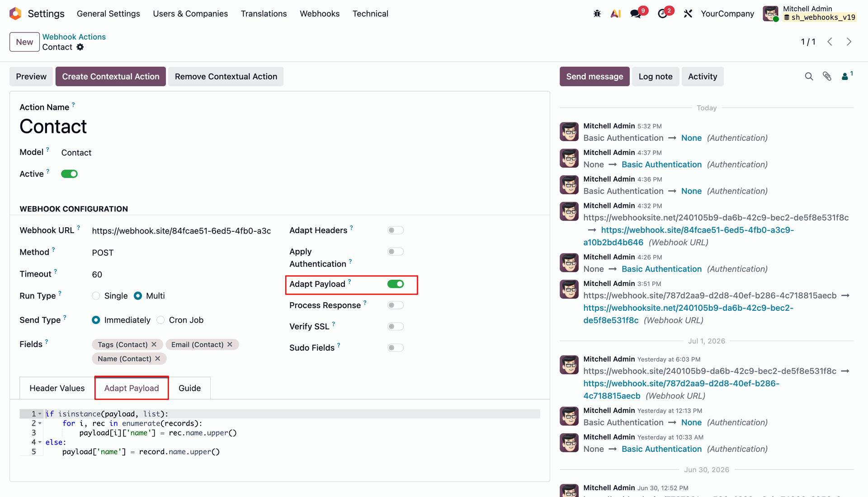Open Users & Companies menu
868x497 pixels.
pos(190,14)
